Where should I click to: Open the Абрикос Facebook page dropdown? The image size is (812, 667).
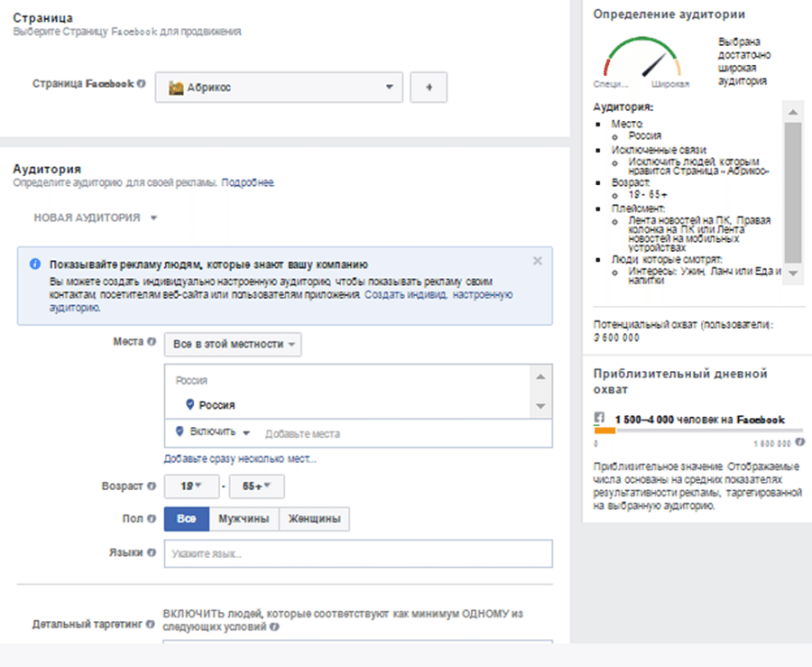279,88
